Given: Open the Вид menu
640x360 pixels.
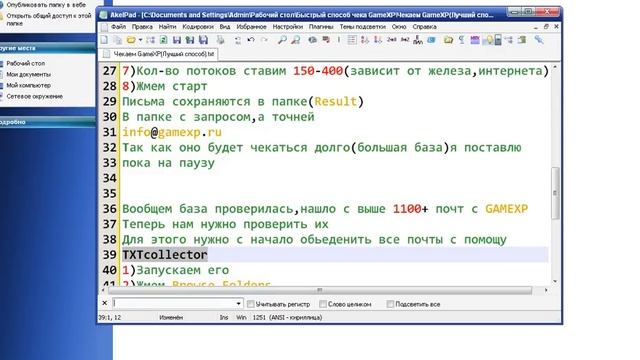Looking at the screenshot, I should tap(225, 27).
